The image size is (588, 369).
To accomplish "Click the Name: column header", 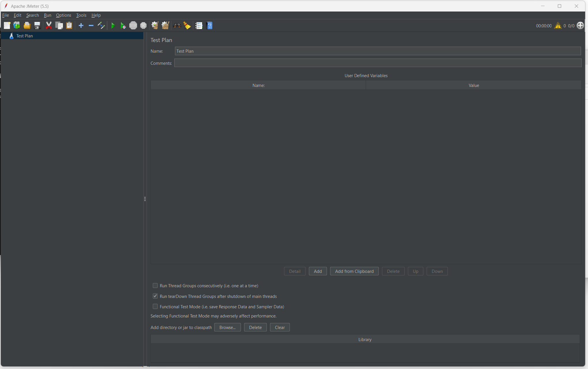I will pyautogui.click(x=258, y=85).
